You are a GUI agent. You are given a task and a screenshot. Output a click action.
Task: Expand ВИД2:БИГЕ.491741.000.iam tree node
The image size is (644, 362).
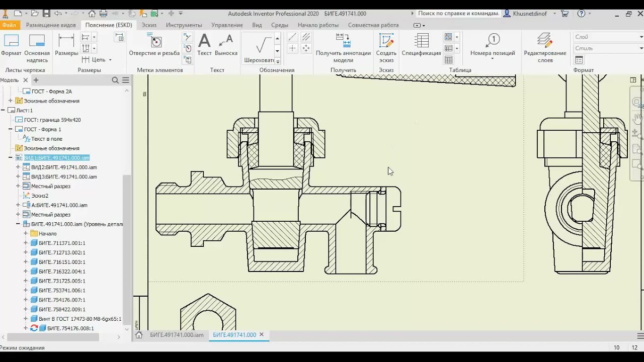pos(18,167)
